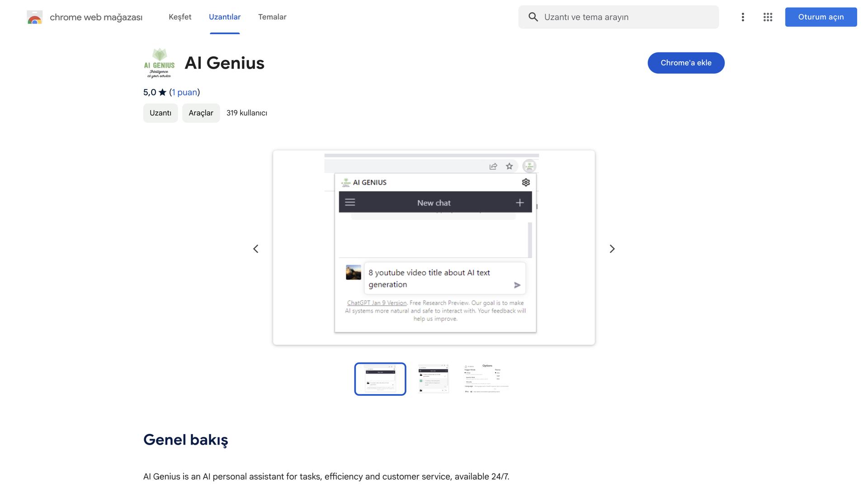
Task: Click the bookmark star in the preview screenshot
Action: [509, 166]
